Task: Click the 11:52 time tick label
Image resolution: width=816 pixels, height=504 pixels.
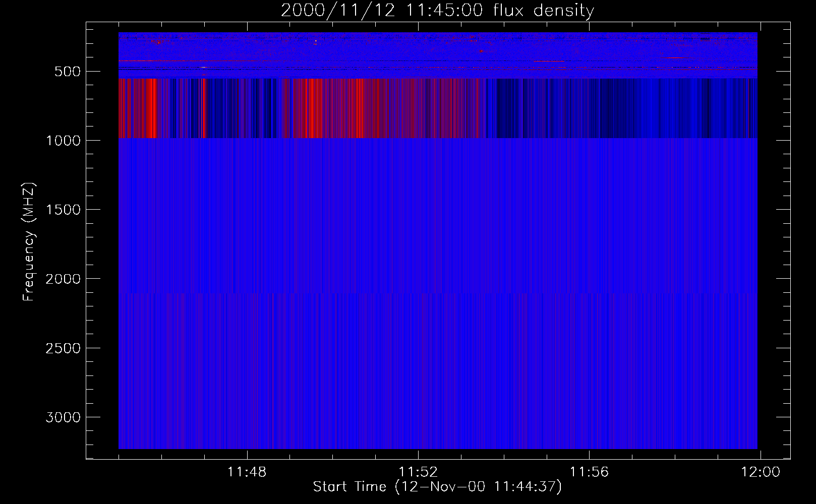Action: point(418,472)
